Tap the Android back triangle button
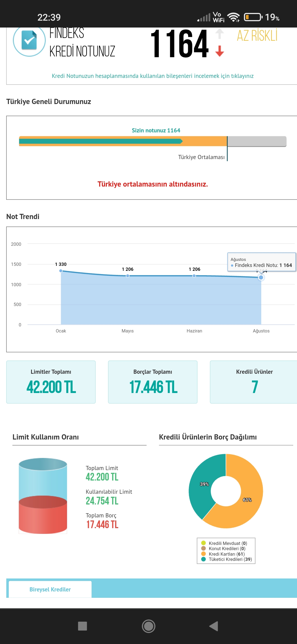Viewport: 297px width, 644px height. coord(214,626)
